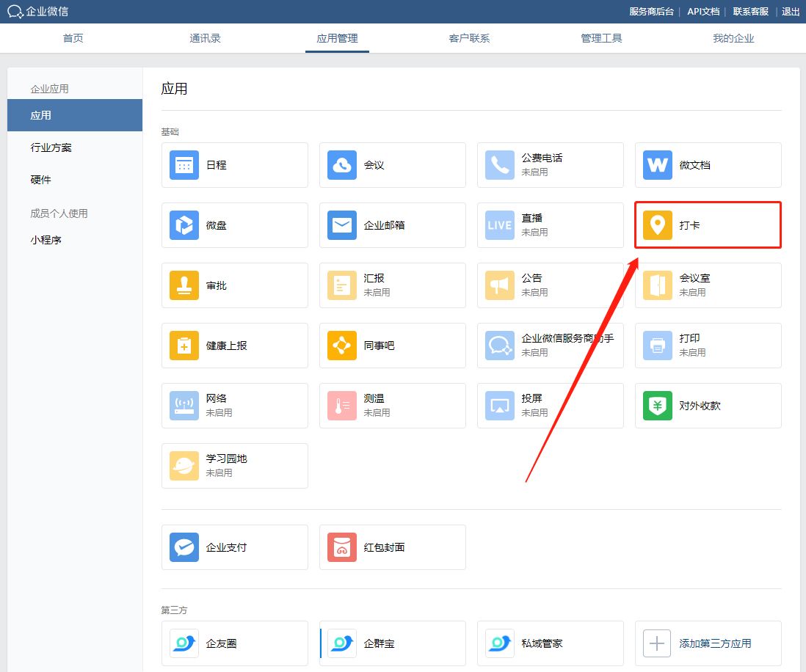Select 行业方案 in the sidebar

[x=51, y=147]
